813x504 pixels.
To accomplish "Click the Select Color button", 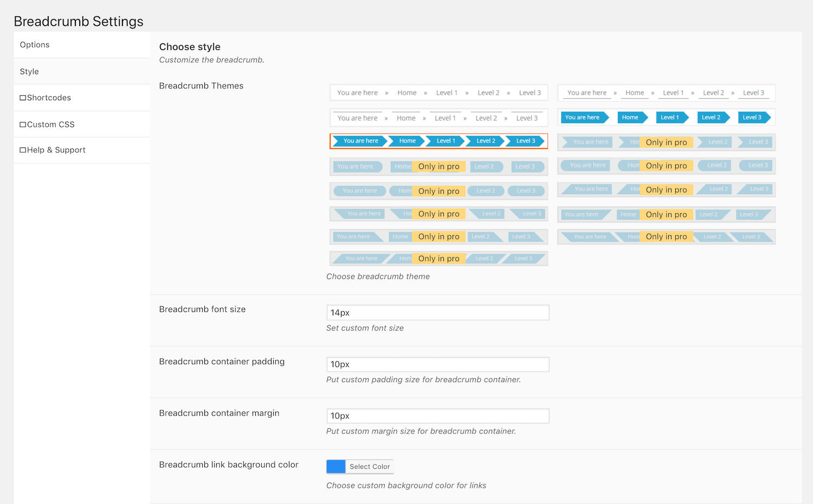I will pyautogui.click(x=369, y=466).
